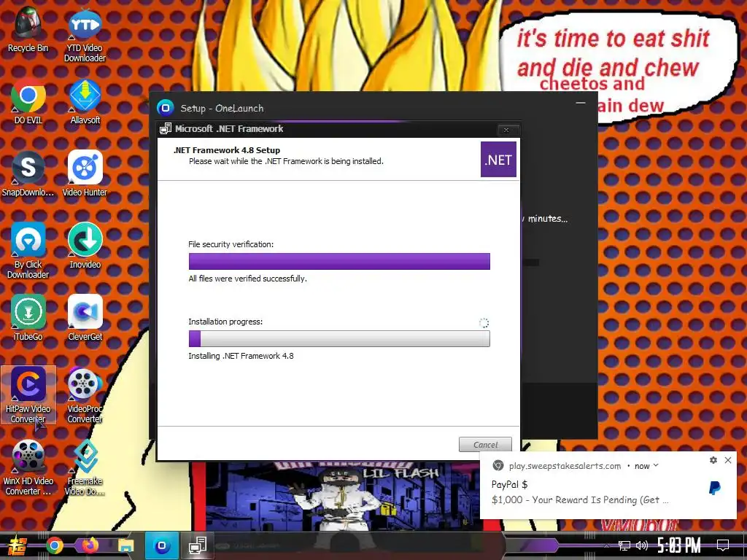Open Firefox from the taskbar
This screenshot has width=747, height=560.
[90, 545]
